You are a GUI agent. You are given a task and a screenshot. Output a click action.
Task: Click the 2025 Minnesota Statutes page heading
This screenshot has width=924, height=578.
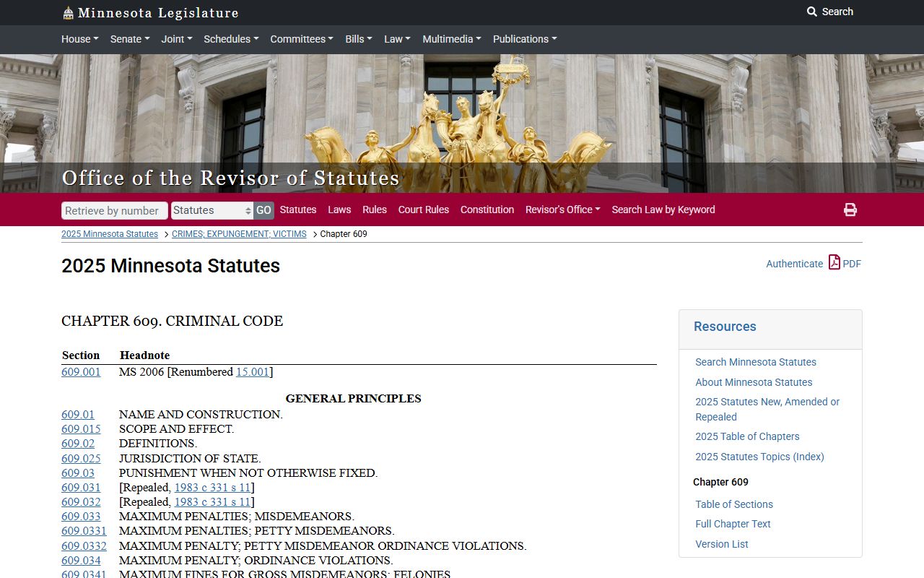(x=170, y=266)
